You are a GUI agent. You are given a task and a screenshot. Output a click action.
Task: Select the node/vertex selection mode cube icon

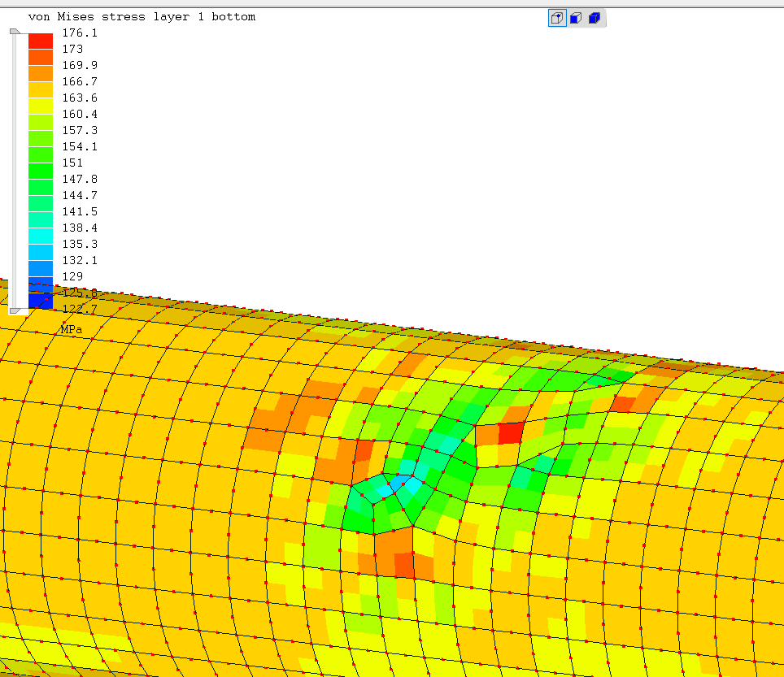click(557, 19)
